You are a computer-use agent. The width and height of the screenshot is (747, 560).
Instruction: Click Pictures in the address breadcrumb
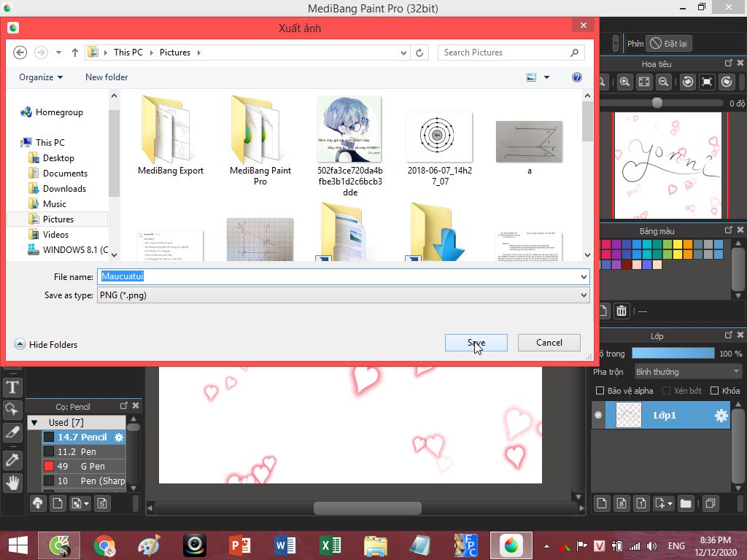(175, 52)
